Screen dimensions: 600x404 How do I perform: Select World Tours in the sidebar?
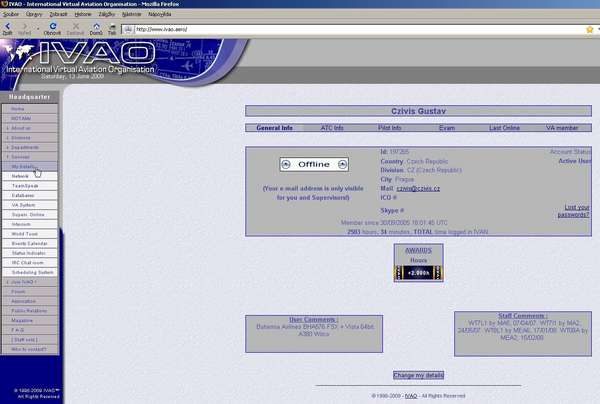(30, 234)
